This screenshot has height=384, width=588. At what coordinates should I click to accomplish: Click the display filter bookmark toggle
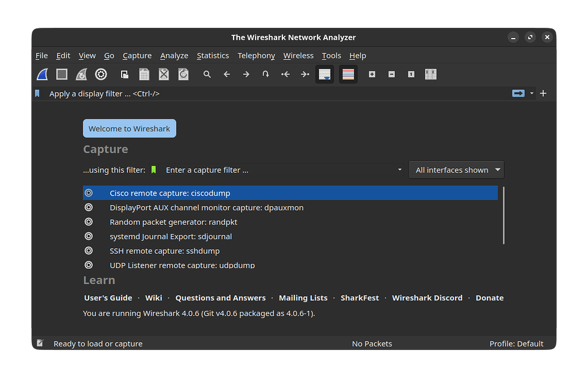(37, 93)
